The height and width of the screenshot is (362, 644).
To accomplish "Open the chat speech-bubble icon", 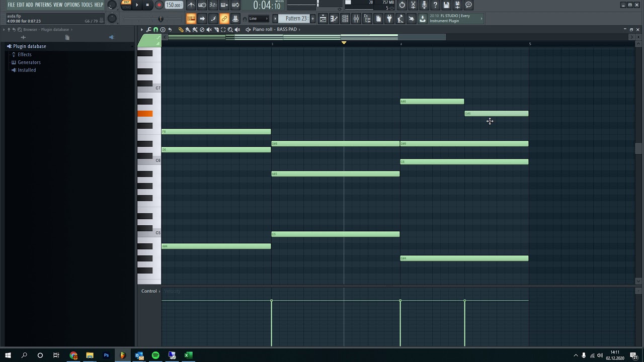I will tap(468, 5).
